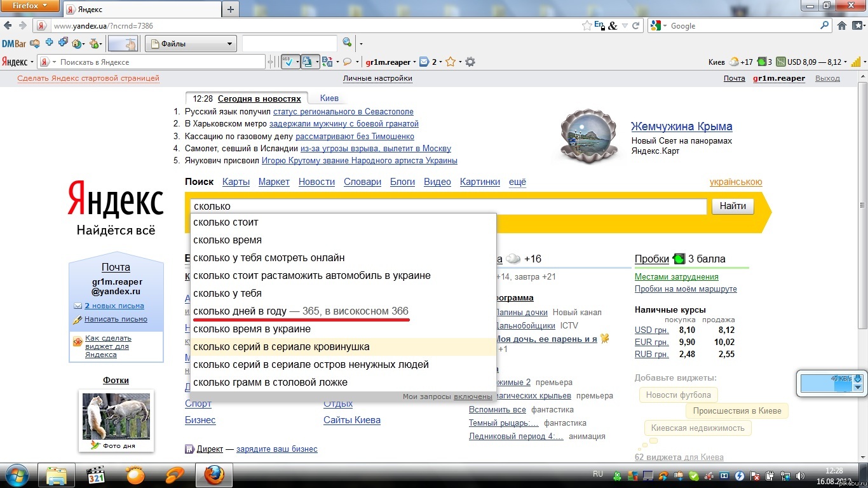The image size is (868, 488).
Task: Click the pearl shell Крым panorama image
Action: tap(590, 135)
